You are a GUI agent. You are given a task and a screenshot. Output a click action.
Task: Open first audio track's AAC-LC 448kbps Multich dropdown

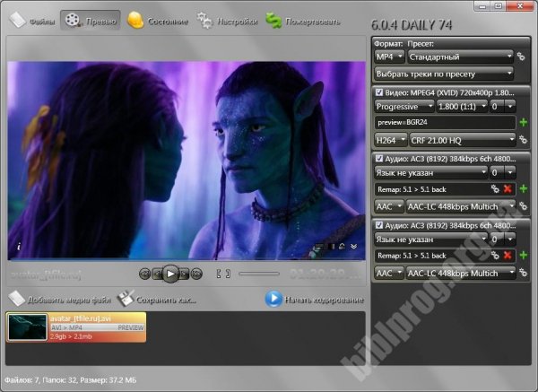click(461, 206)
